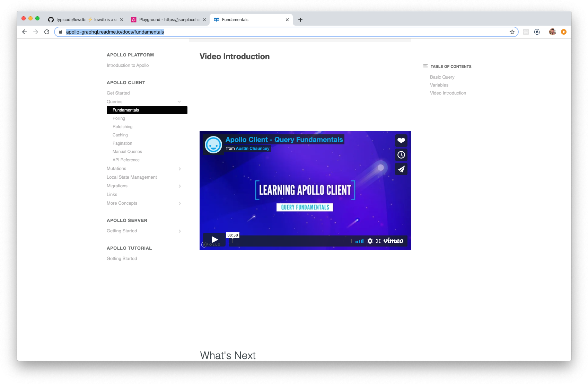Click the Table of Contents list icon
The width and height of the screenshot is (588, 384).
pyautogui.click(x=425, y=66)
